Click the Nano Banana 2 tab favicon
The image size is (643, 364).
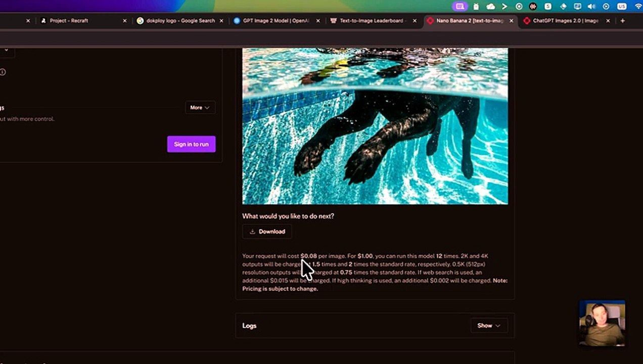tap(430, 21)
